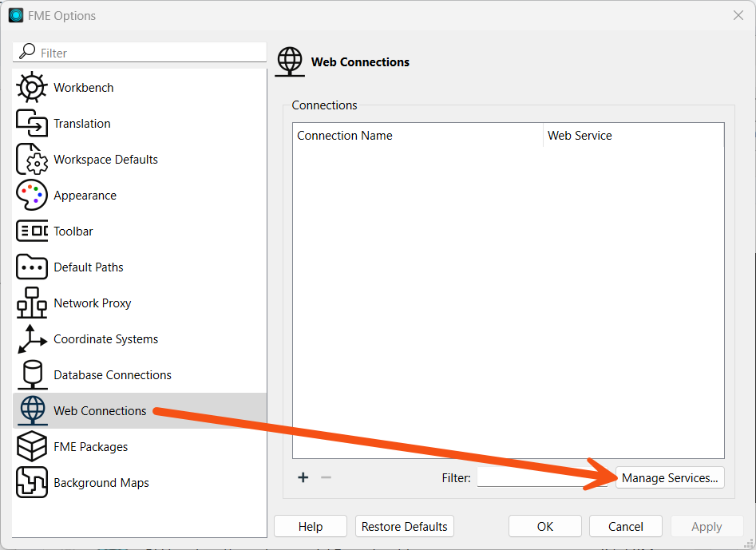Open Help for Web Connections
The width and height of the screenshot is (756, 550).
click(x=310, y=526)
